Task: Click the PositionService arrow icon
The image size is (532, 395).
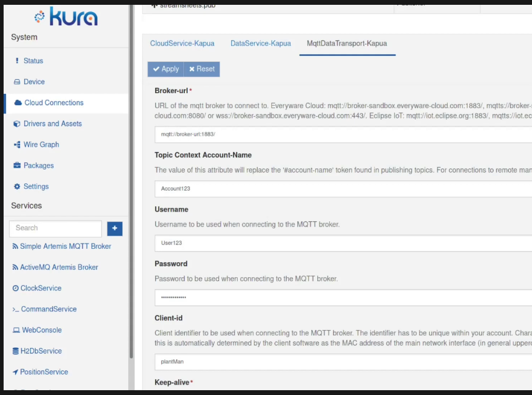Action: click(15, 372)
